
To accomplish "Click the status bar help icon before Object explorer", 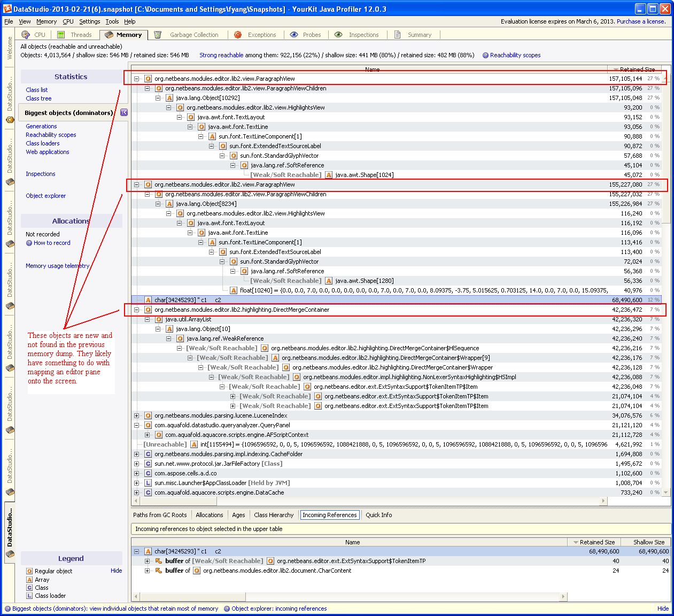I will pyautogui.click(x=227, y=609).
